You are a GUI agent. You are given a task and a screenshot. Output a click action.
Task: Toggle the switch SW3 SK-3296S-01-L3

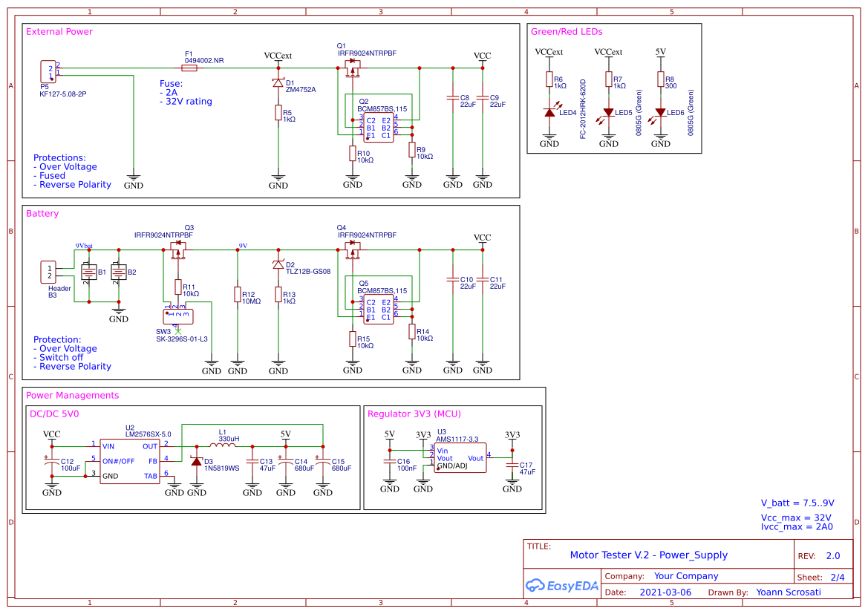tap(178, 315)
